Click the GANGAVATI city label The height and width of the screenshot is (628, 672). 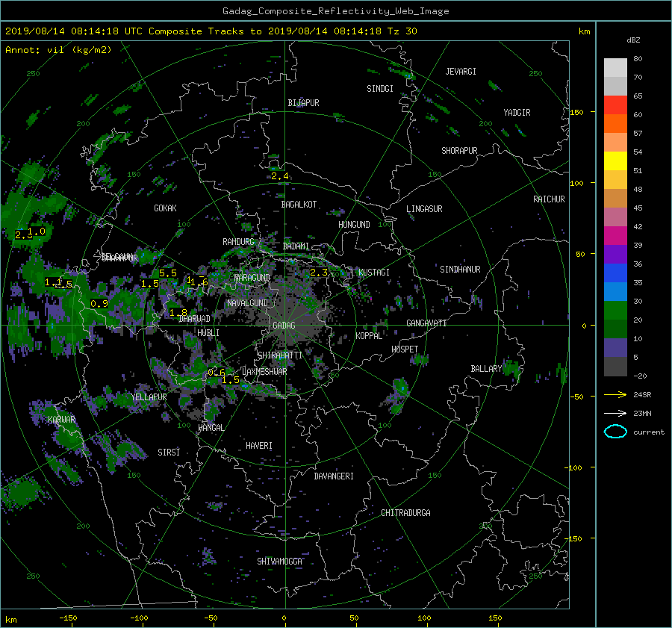(426, 323)
